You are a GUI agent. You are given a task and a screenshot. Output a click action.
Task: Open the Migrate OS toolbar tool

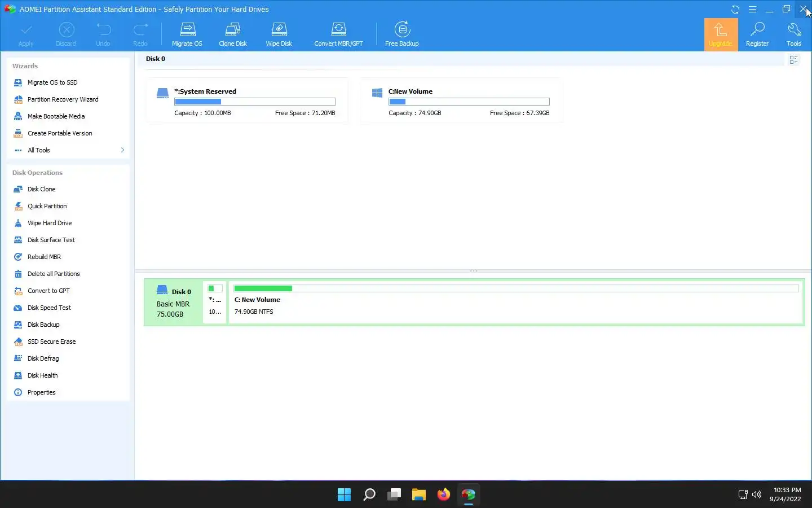[x=187, y=34]
